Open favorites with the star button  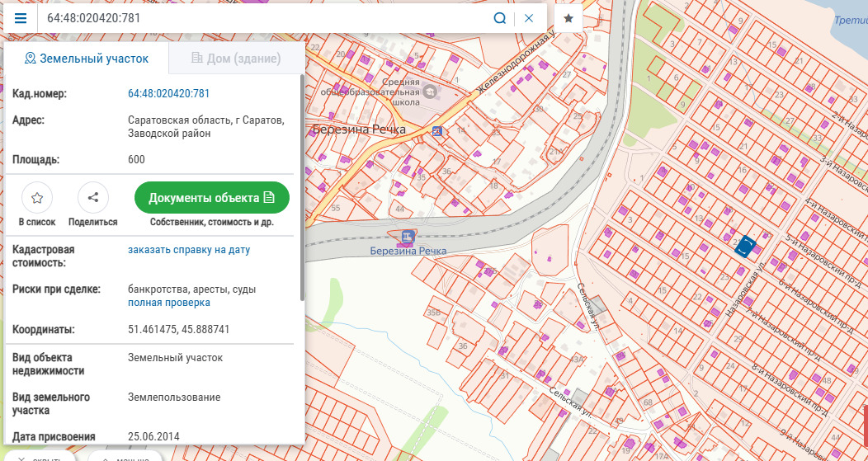pos(568,18)
